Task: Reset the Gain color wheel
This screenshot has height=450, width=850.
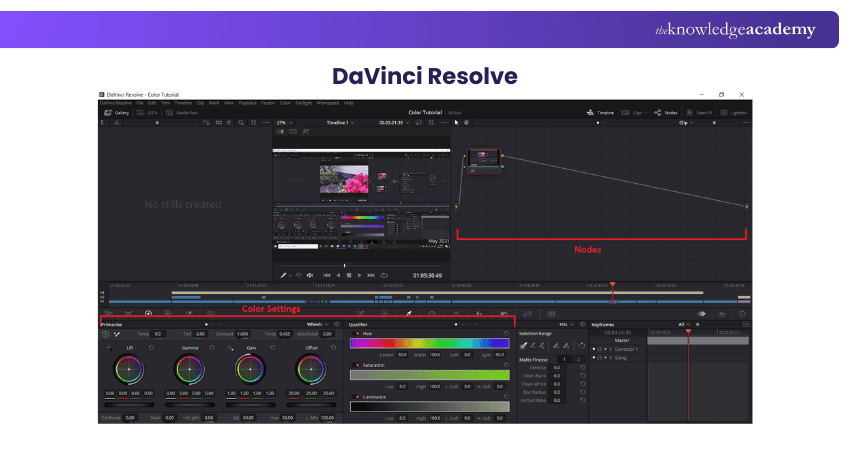Action: point(273,348)
